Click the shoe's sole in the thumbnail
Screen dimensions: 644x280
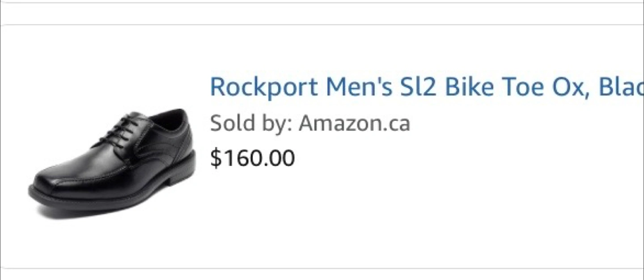[112, 204]
